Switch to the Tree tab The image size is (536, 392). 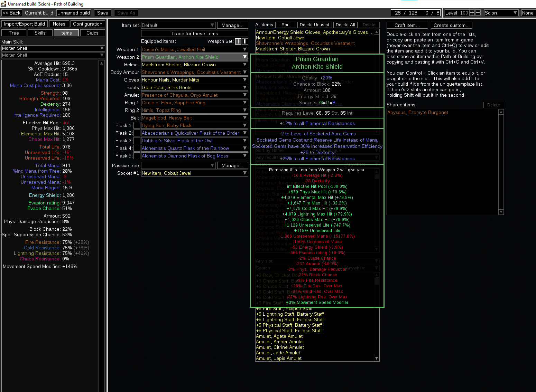click(14, 33)
